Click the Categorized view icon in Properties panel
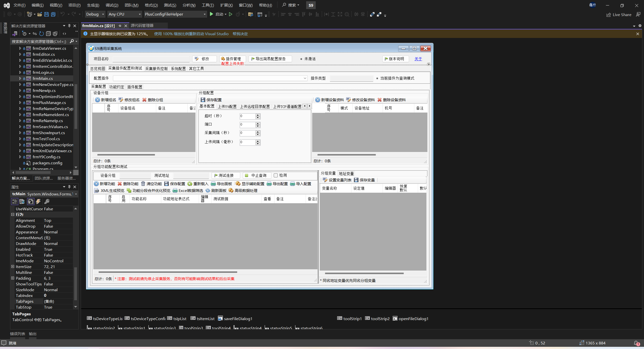The height and width of the screenshot is (349, 644). coord(15,201)
